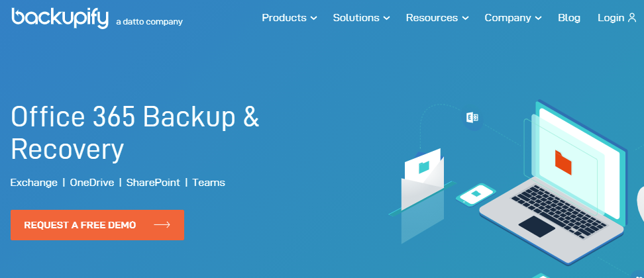
Task: Go to the Blog page
Action: (569, 18)
